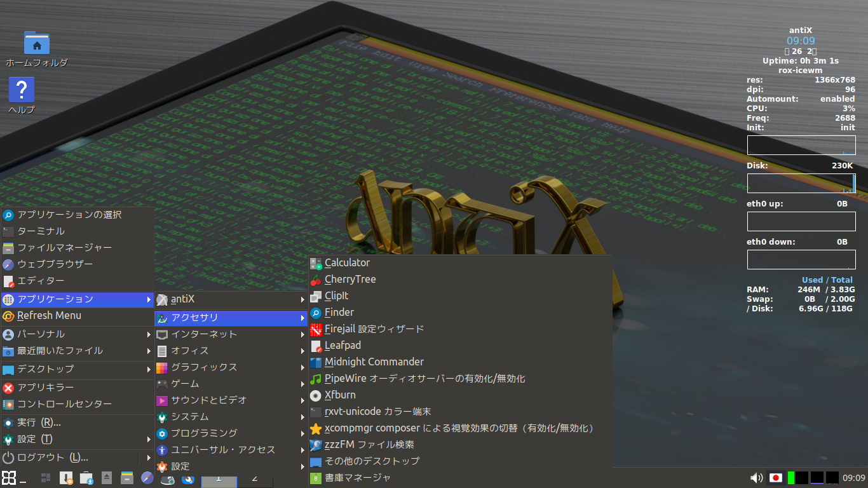Select the highlighted アクセサリ category
Image resolution: width=868 pixels, height=488 pixels.
(x=231, y=318)
